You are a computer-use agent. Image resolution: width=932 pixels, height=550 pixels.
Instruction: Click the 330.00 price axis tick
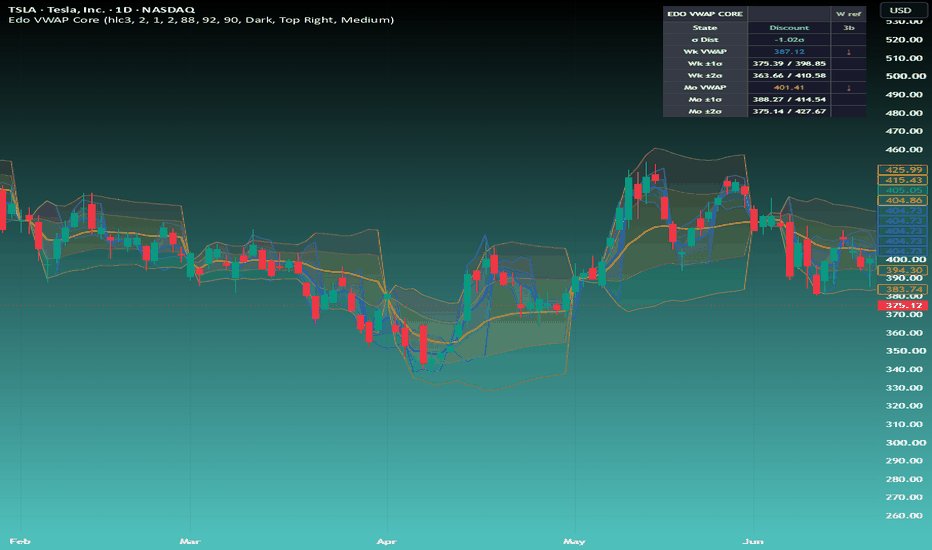click(x=904, y=388)
